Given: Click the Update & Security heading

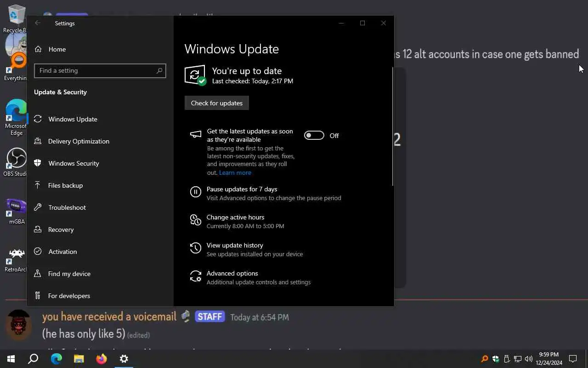Looking at the screenshot, I should [60, 92].
